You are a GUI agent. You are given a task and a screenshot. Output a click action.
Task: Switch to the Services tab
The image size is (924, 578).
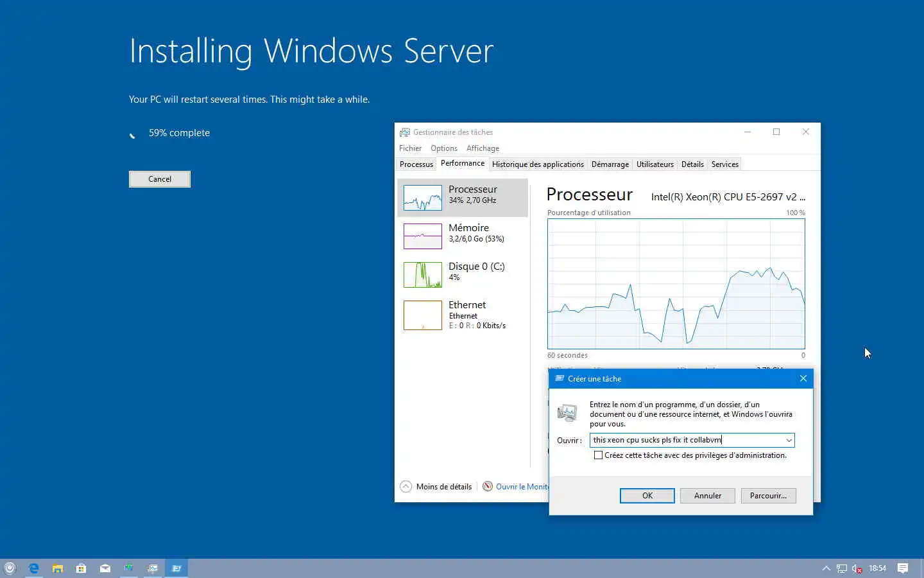pyautogui.click(x=724, y=164)
